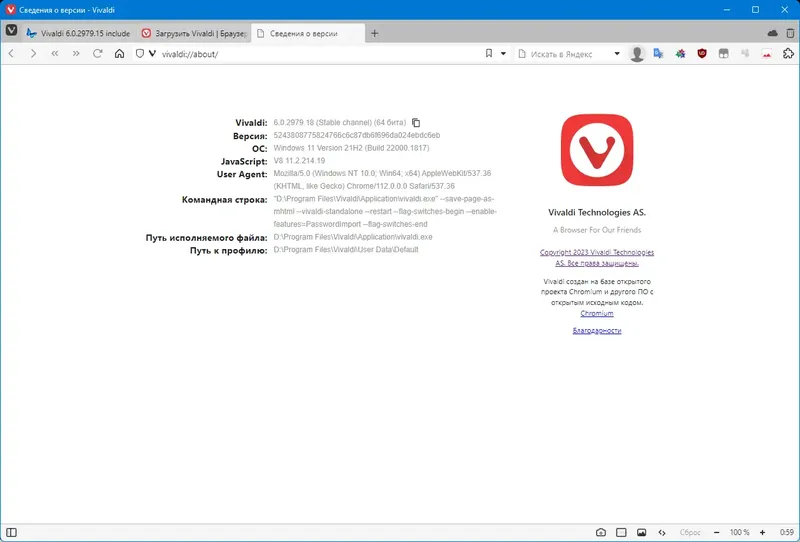This screenshot has height=542, width=800.
Task: Select the executable path ending in vivaldi.exe
Action: pos(353,237)
